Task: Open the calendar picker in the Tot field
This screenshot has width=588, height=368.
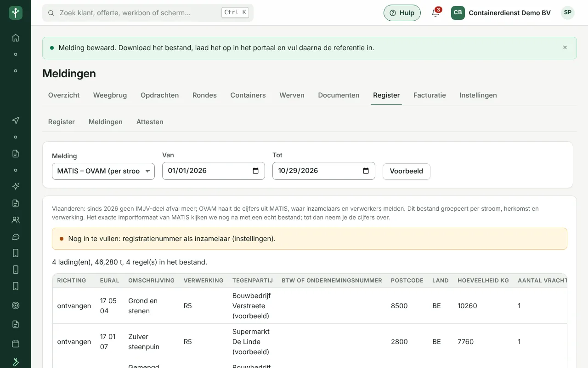Action: click(x=366, y=171)
